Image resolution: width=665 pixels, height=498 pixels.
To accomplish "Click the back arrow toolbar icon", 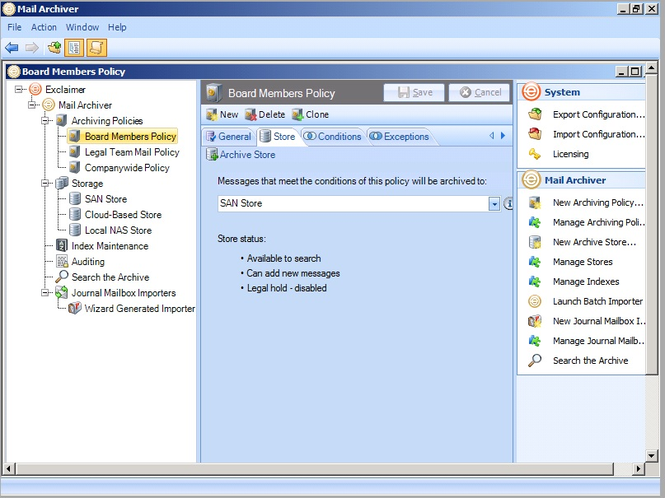I will pos(12,48).
